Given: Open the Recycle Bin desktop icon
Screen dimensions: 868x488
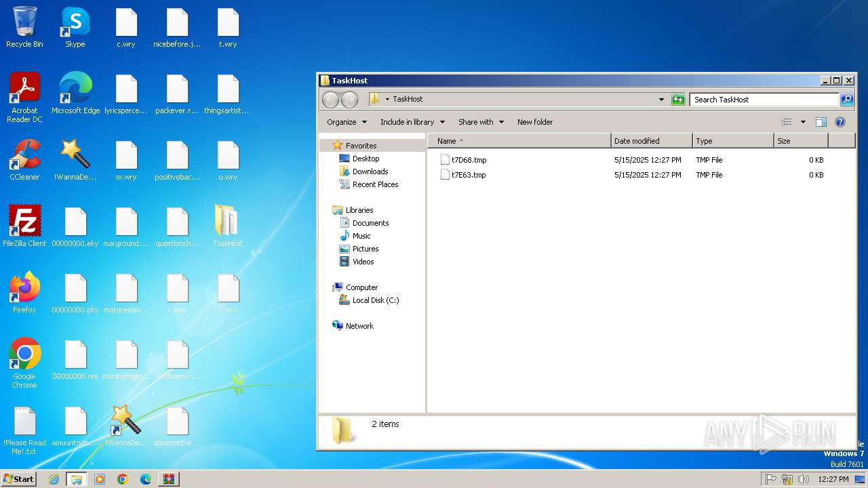Looking at the screenshot, I should pyautogui.click(x=24, y=28).
